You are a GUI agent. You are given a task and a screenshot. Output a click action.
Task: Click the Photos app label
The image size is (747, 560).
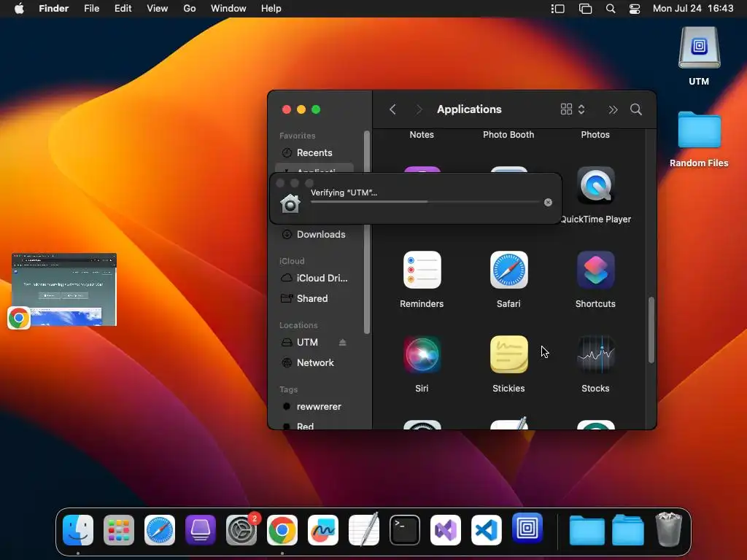(x=595, y=135)
